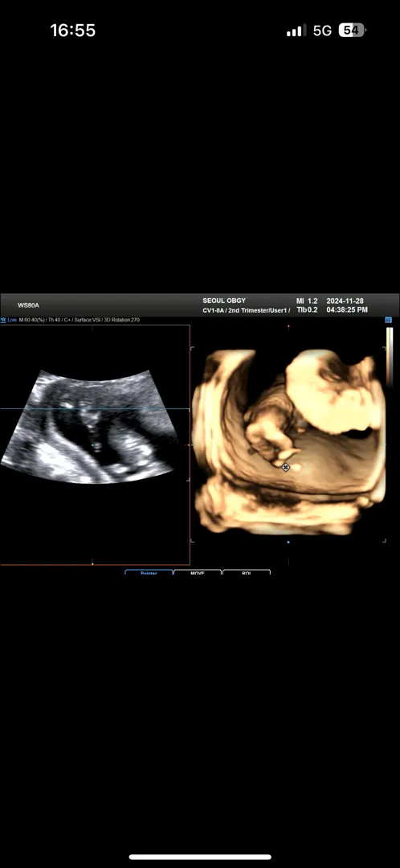
Task: Click the battery level icon showing 54
Action: [352, 31]
